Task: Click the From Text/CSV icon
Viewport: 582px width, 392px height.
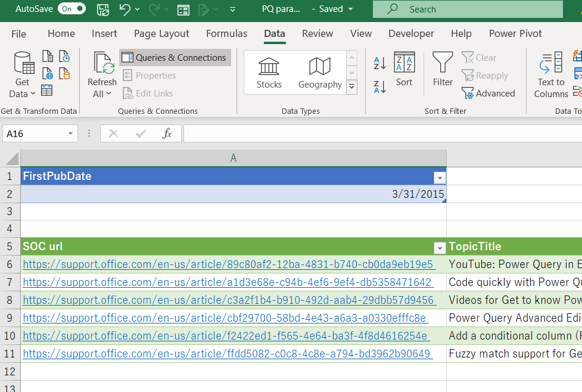Action: [x=48, y=57]
